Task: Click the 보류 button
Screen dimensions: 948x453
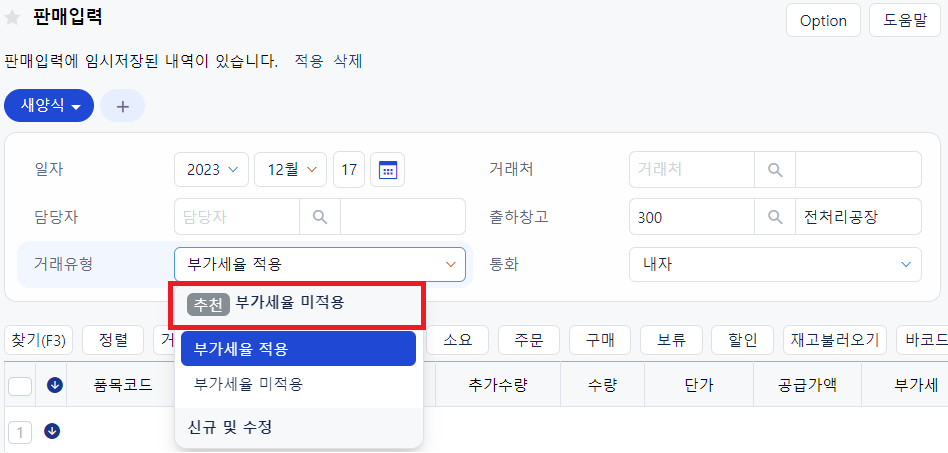Action: (x=672, y=341)
